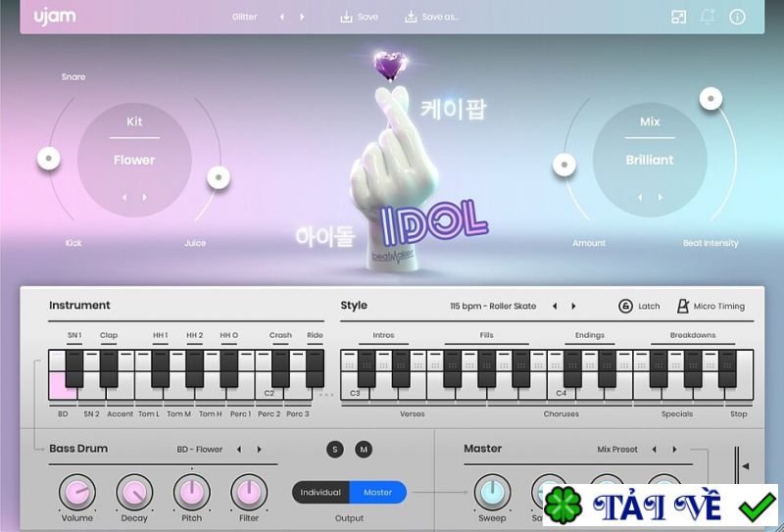Select previous Kit arrow under Flower
This screenshot has height=532, width=784.
click(x=124, y=198)
